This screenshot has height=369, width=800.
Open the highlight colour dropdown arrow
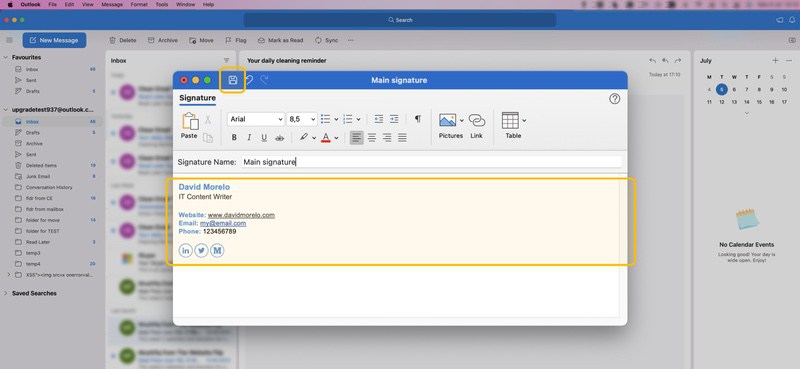314,138
